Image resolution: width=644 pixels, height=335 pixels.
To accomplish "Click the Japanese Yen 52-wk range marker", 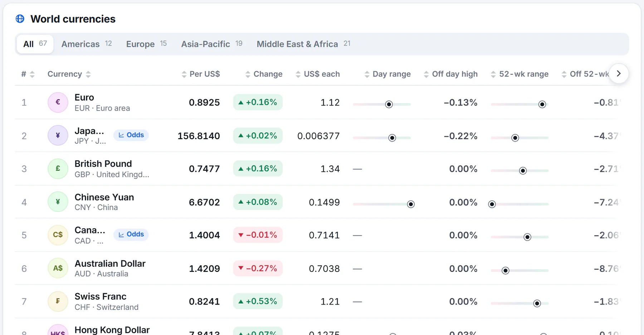I will [515, 138].
